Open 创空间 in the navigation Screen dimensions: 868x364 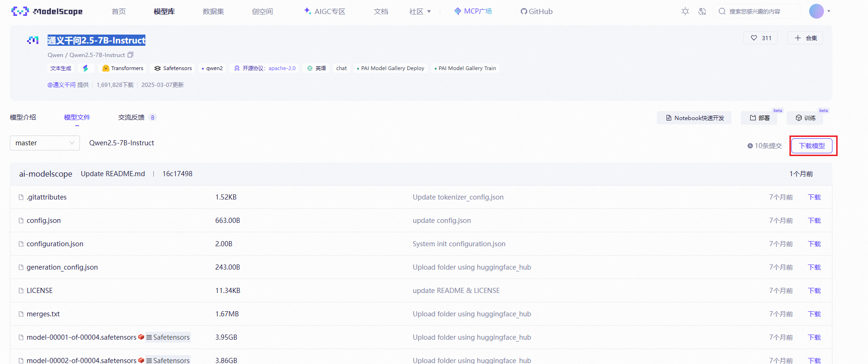262,11
